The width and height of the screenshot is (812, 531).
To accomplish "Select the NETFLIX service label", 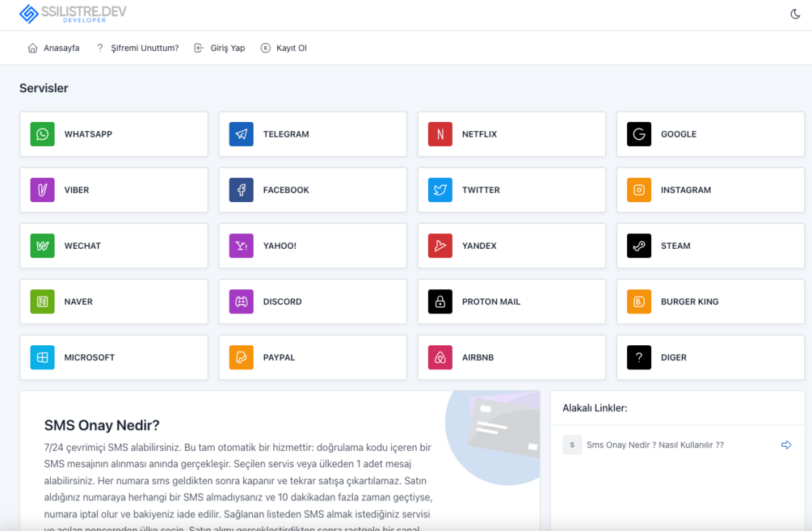I will [480, 134].
